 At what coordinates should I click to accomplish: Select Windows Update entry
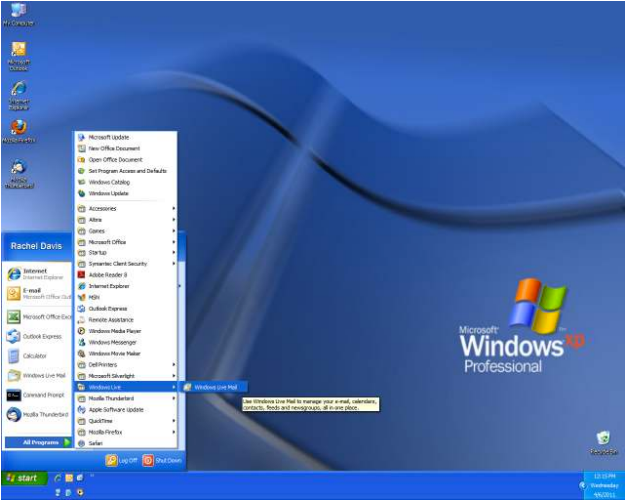coord(126,193)
